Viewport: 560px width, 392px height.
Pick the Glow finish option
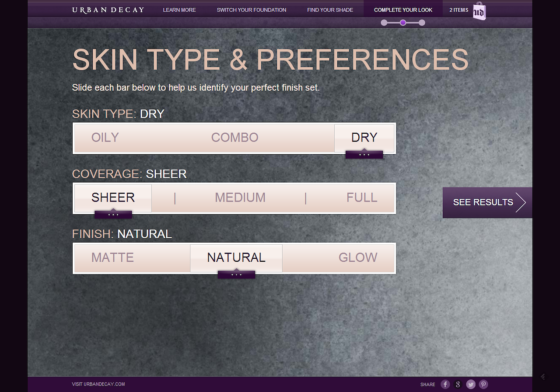point(358,257)
